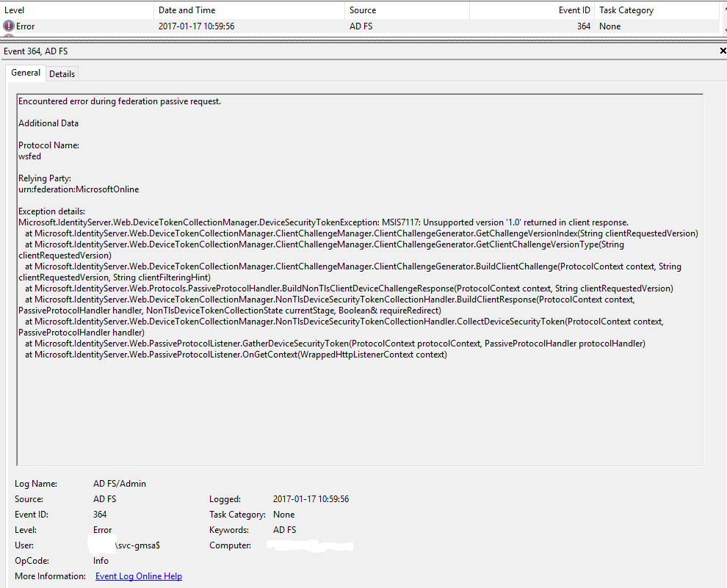Click the red Error level icon

tap(8, 26)
